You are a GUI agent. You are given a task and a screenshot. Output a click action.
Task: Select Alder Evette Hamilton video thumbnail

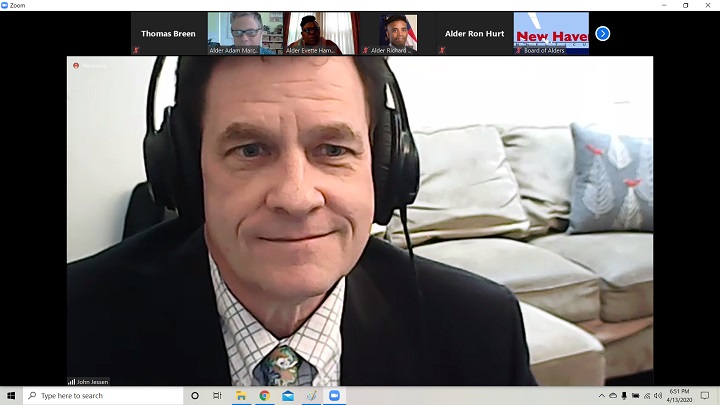click(321, 34)
